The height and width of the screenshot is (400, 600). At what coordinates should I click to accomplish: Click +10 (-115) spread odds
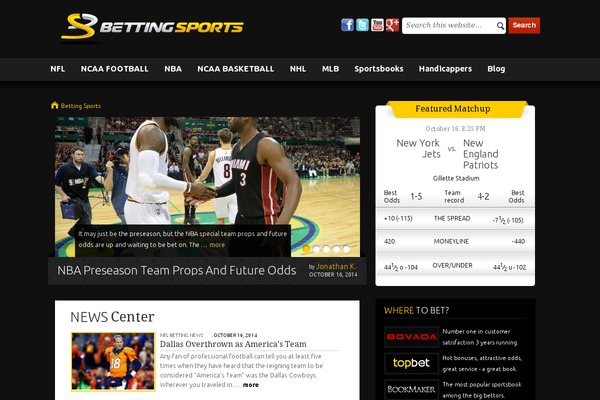pos(398,219)
